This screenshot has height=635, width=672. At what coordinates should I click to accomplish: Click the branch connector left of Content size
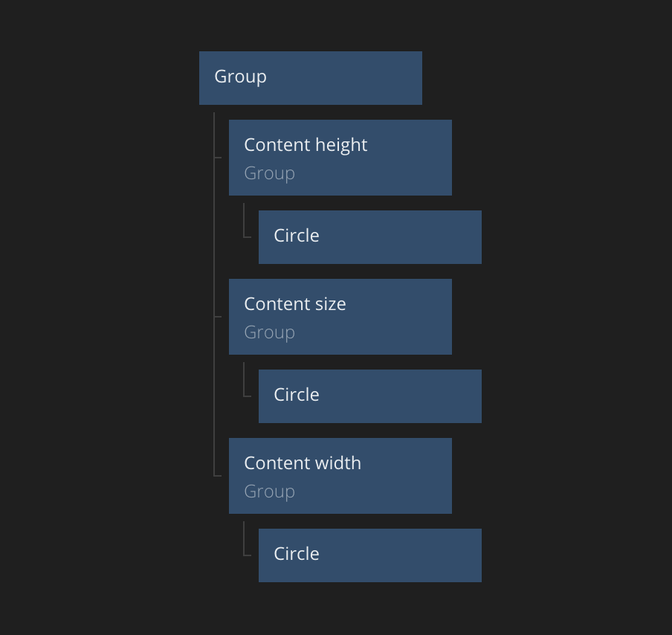coord(218,317)
